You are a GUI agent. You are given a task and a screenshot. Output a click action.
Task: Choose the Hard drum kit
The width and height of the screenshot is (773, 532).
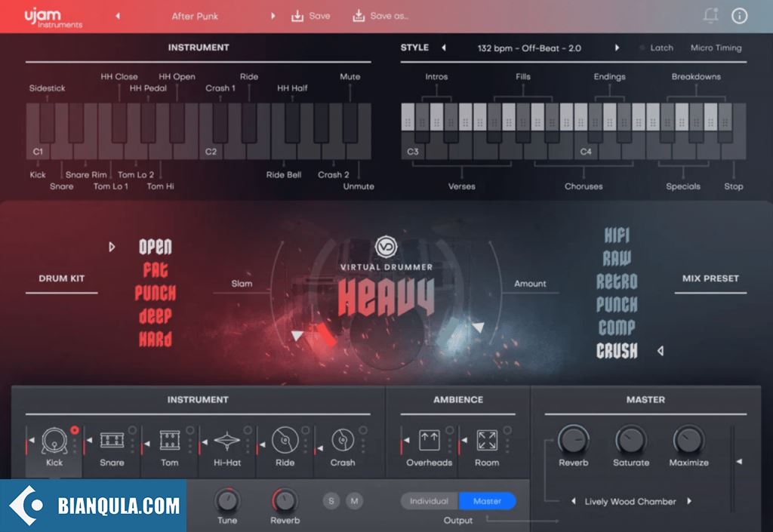(156, 339)
